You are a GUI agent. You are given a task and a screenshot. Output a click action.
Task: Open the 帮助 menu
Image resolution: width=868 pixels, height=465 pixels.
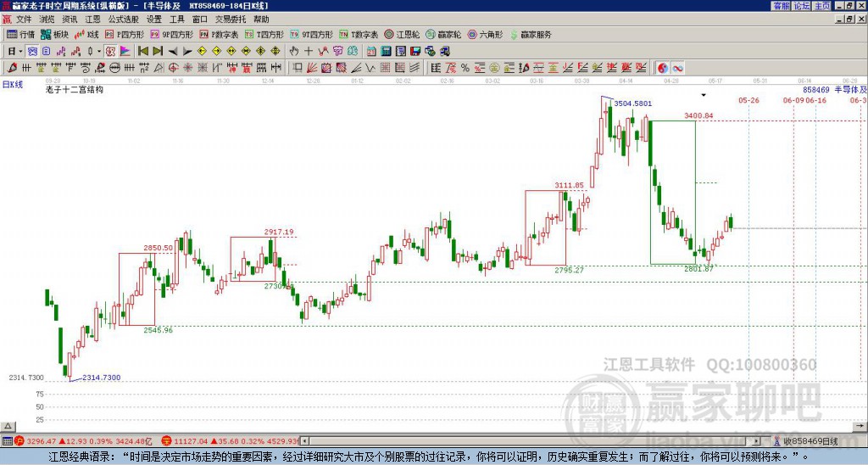pos(261,20)
